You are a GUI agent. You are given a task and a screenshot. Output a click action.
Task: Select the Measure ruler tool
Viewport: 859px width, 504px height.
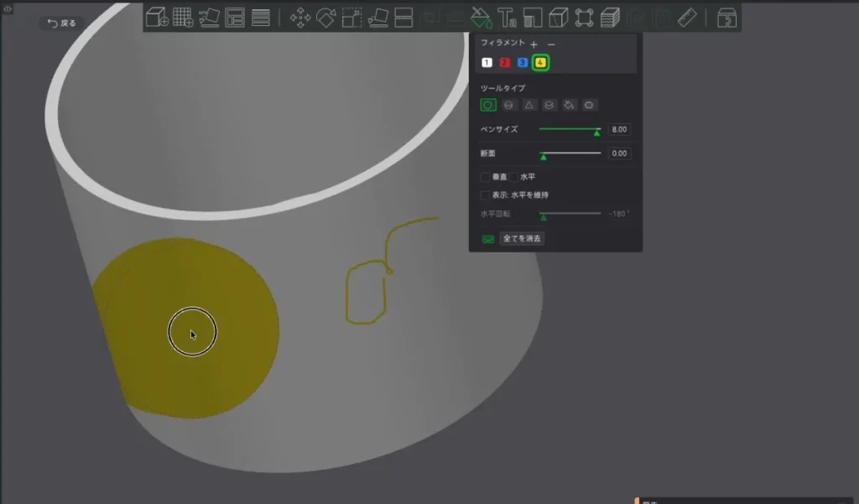tap(687, 18)
